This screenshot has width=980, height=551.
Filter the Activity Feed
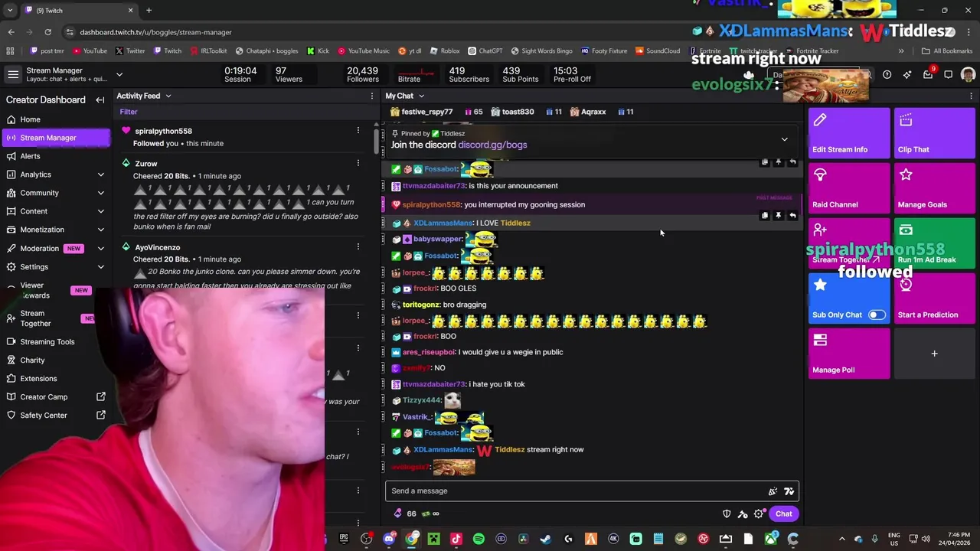[129, 112]
